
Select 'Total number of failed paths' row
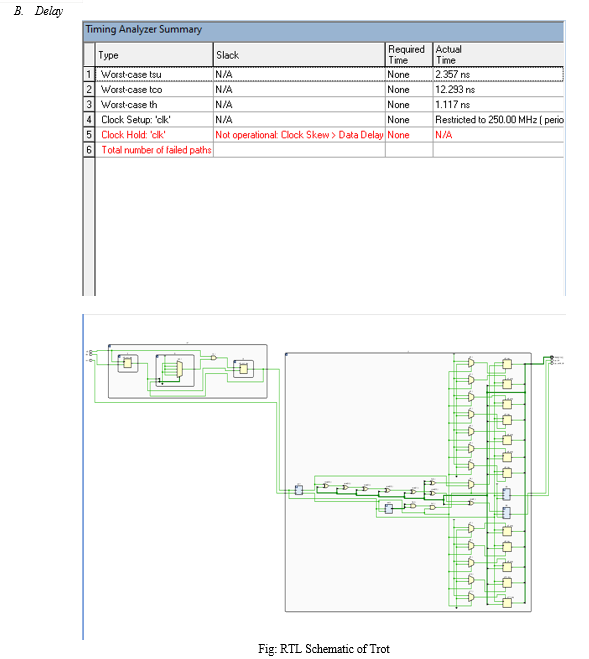tap(330, 150)
